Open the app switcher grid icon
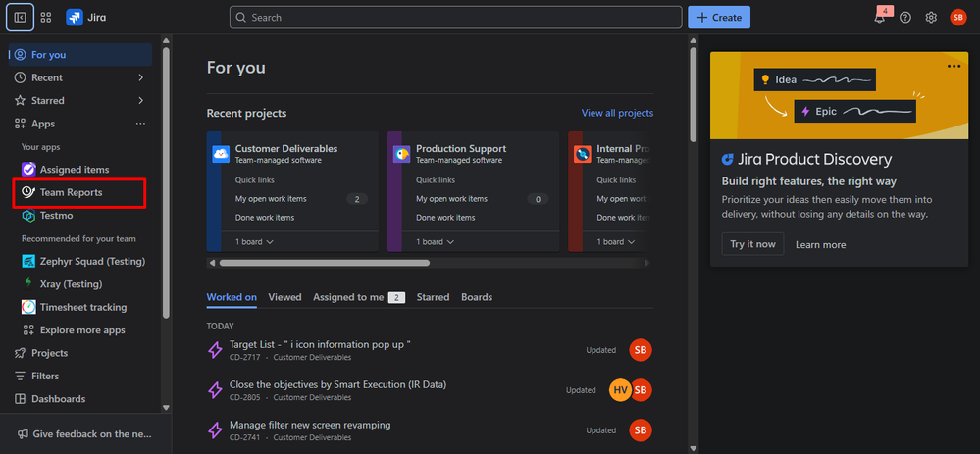Image resolution: width=980 pixels, height=454 pixels. 46,18
